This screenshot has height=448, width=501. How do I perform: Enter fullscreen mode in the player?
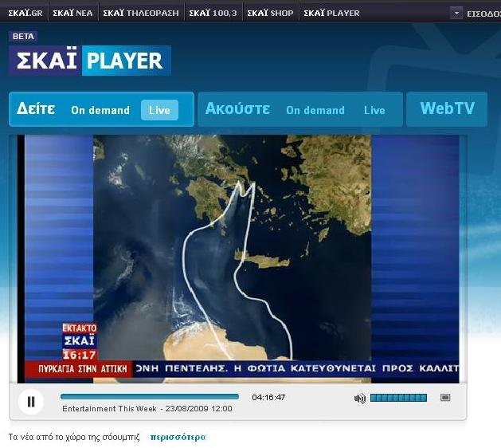tap(445, 398)
